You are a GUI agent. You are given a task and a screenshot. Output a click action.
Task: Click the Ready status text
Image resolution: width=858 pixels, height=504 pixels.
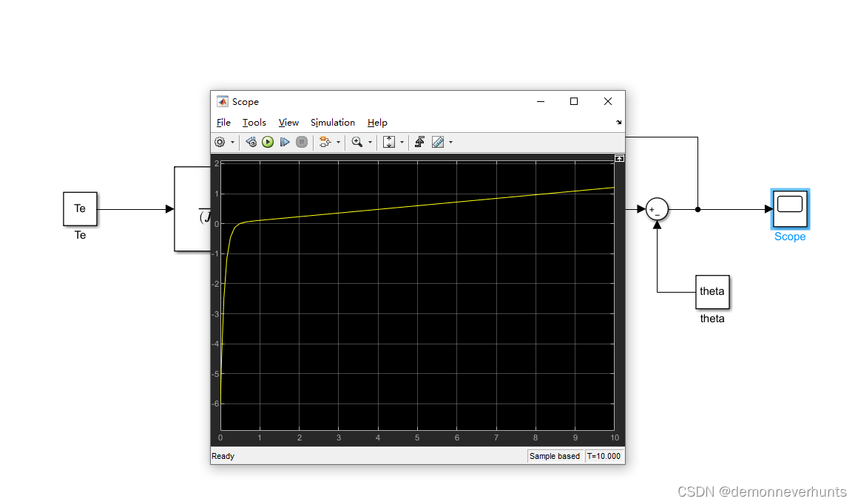pyautogui.click(x=223, y=456)
